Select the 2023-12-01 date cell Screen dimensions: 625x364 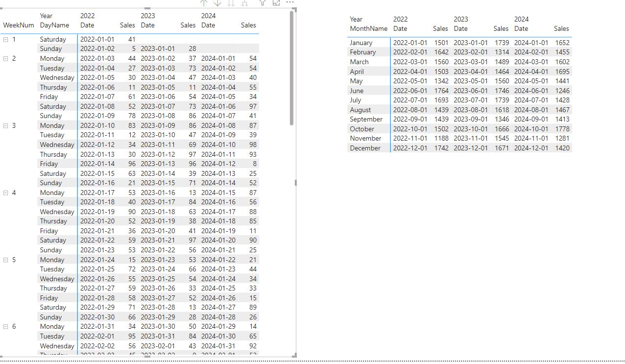click(x=471, y=148)
